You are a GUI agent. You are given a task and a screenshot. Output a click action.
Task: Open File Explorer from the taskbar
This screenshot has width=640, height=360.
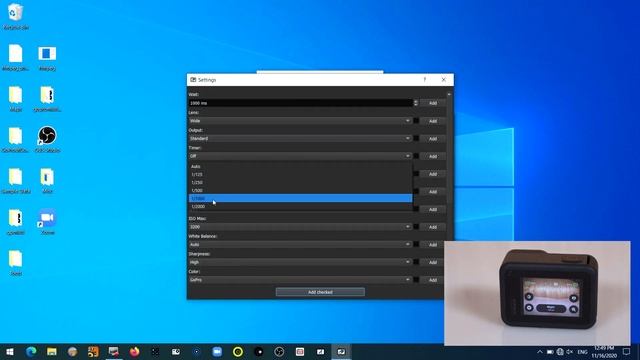[x=52, y=351]
